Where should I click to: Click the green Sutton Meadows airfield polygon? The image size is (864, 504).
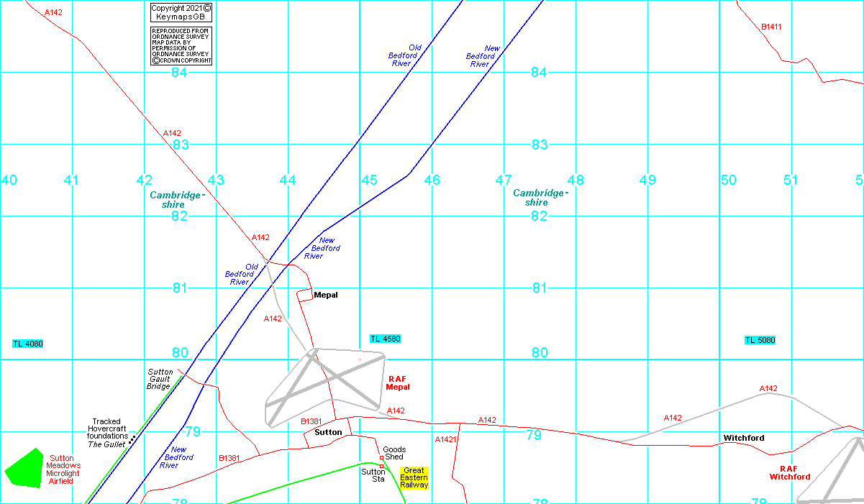point(24,469)
